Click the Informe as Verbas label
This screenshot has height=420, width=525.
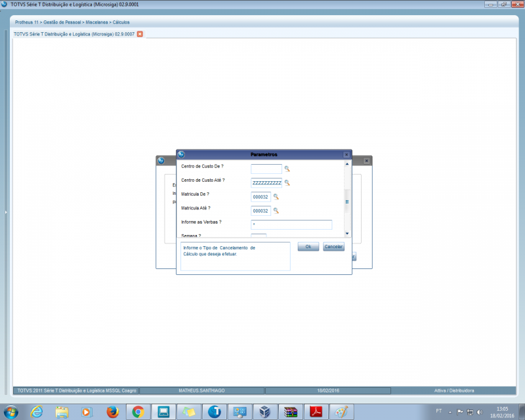tap(201, 222)
